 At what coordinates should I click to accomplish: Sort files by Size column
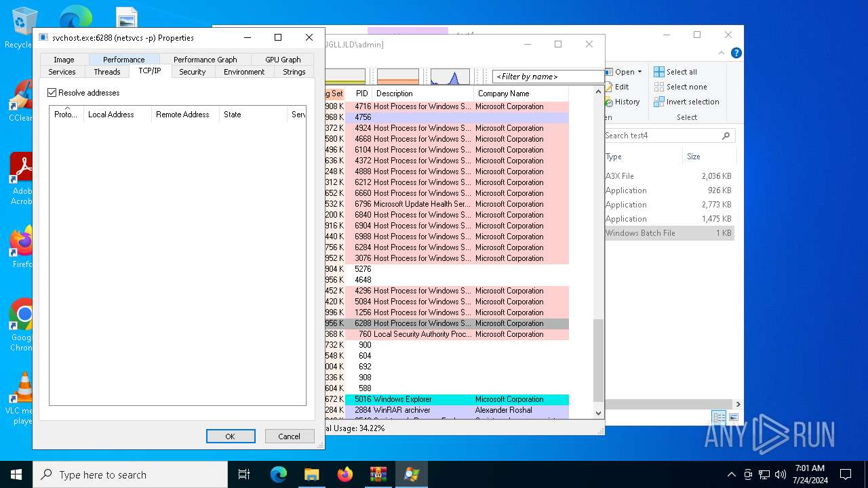pos(709,157)
